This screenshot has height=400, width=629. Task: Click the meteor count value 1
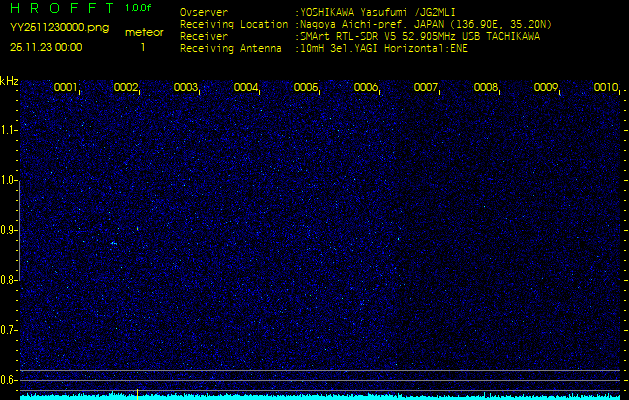[142, 47]
